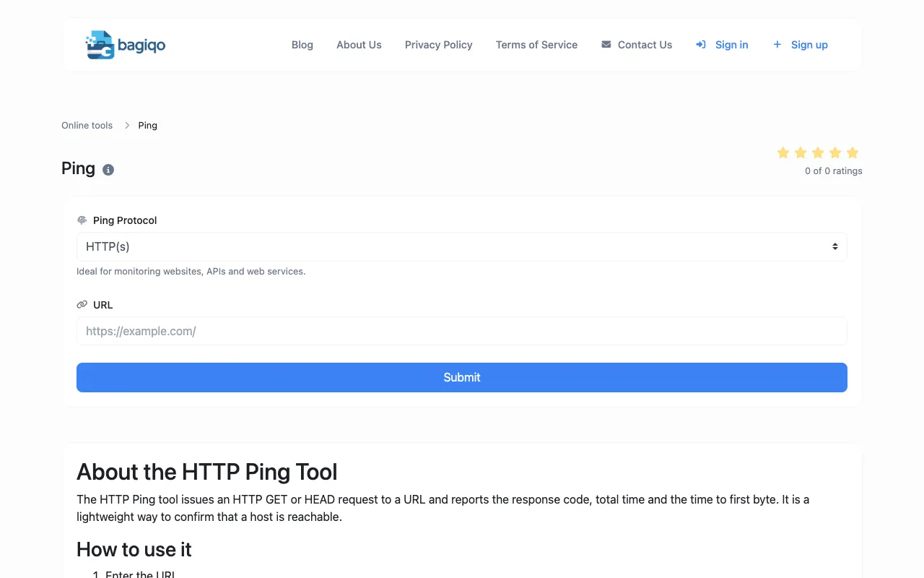Click the sign-in arrow icon
Screen dimensions: 924x578
701,45
